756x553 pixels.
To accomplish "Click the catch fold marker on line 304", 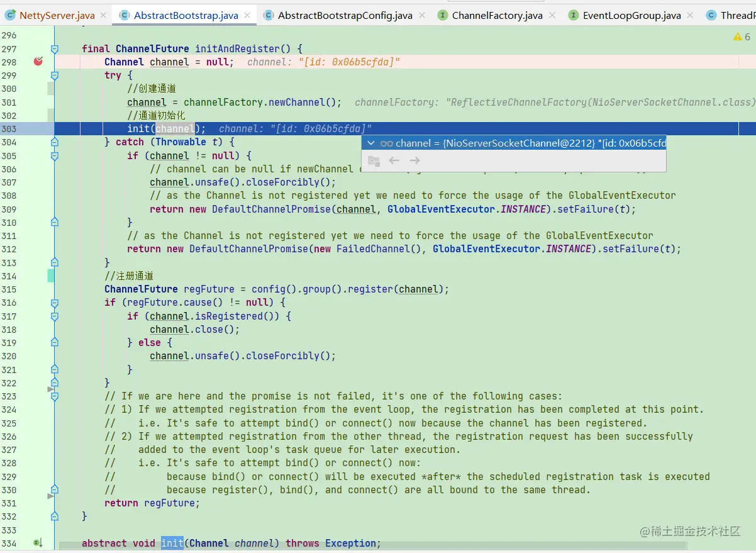I will pyautogui.click(x=55, y=142).
